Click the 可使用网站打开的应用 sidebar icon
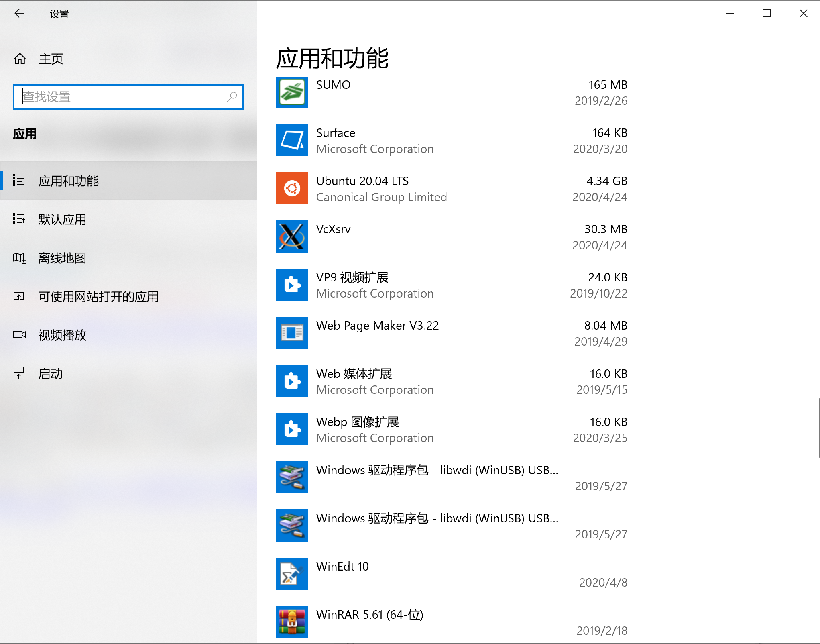The width and height of the screenshot is (820, 644). coord(19,296)
